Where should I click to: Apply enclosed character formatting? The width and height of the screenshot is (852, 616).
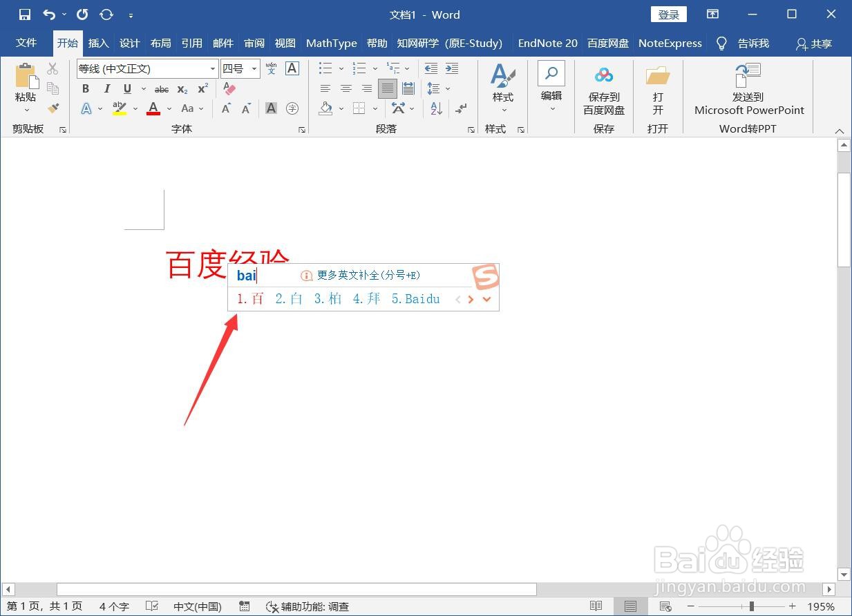(x=292, y=108)
